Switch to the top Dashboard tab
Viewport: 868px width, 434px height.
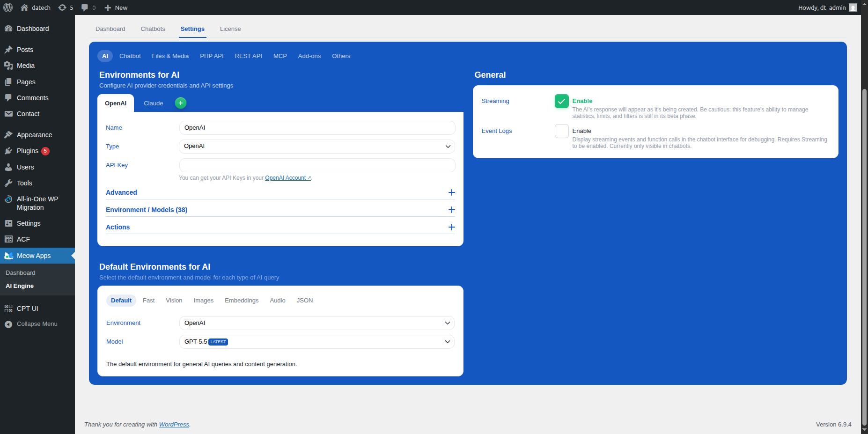(x=110, y=29)
